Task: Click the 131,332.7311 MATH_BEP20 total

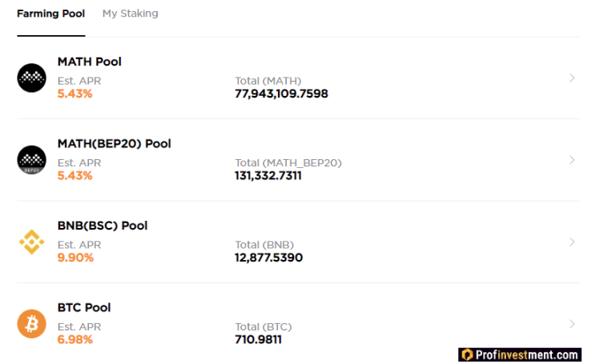Action: 268,176
